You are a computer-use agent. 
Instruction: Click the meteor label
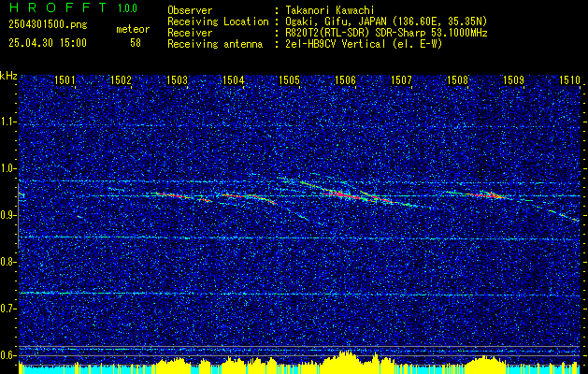click(133, 30)
